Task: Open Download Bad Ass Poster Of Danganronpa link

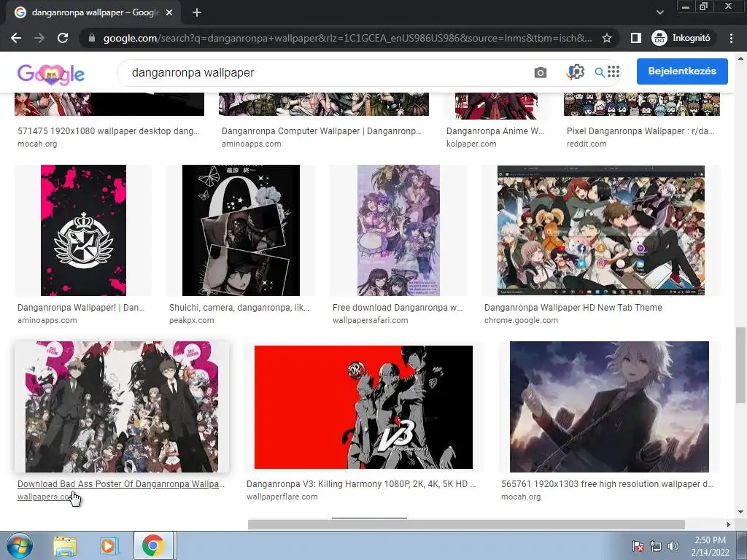Action: click(x=120, y=484)
